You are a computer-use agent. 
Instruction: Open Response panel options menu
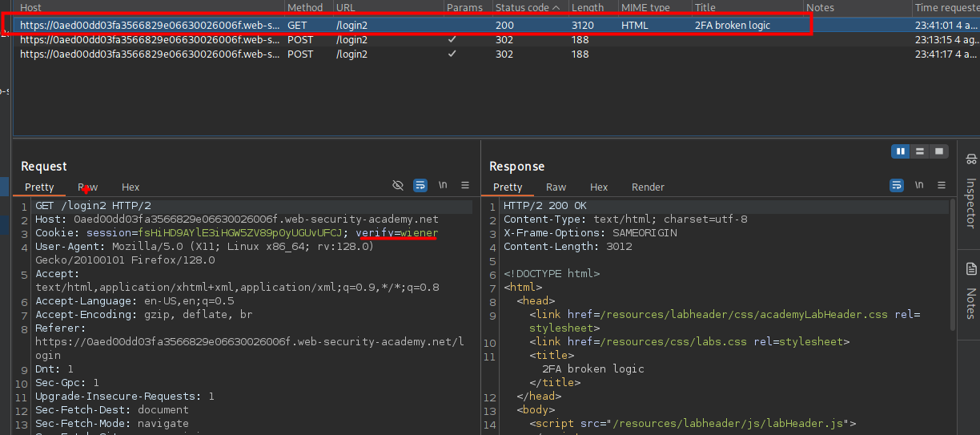coord(942,186)
